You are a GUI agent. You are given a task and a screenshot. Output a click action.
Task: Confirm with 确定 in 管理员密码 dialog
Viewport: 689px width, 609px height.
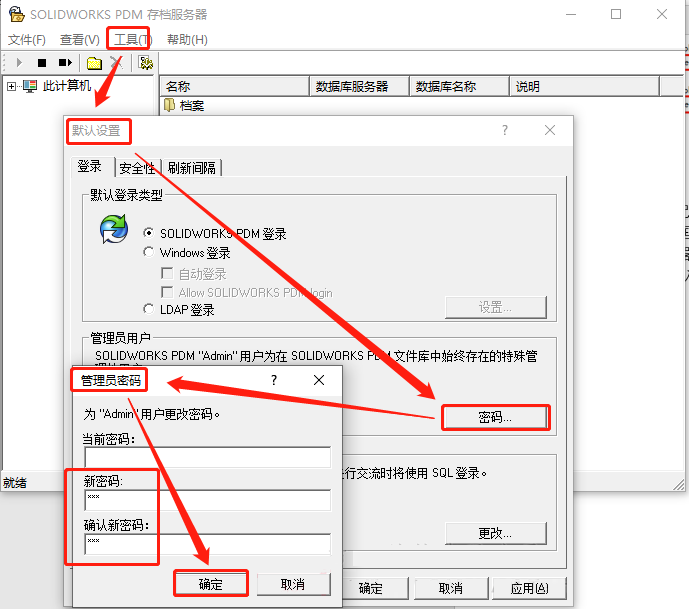point(211,584)
